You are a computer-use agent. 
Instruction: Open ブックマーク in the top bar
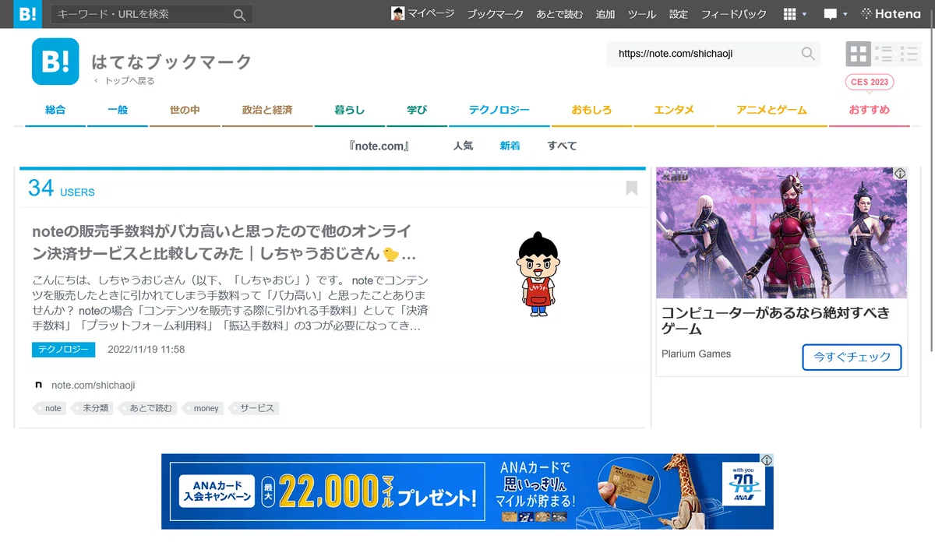click(x=496, y=14)
